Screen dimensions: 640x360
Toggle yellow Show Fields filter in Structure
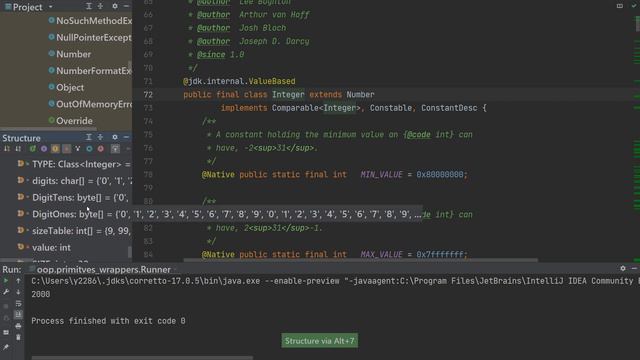(55, 149)
